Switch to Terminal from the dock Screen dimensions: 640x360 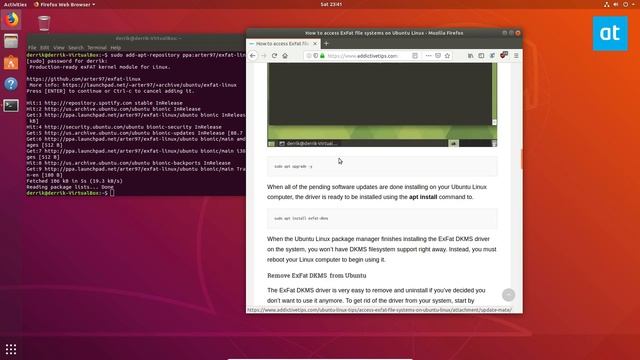point(11,106)
